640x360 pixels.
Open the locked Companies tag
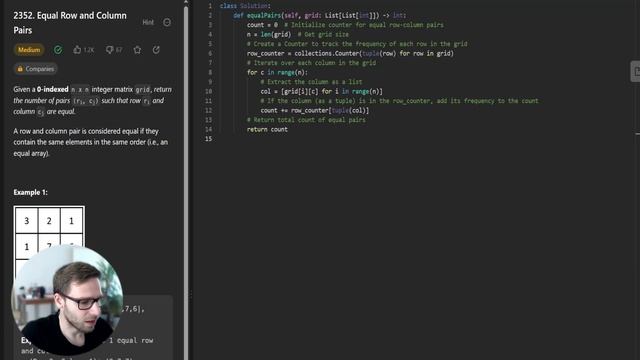click(x=36, y=69)
